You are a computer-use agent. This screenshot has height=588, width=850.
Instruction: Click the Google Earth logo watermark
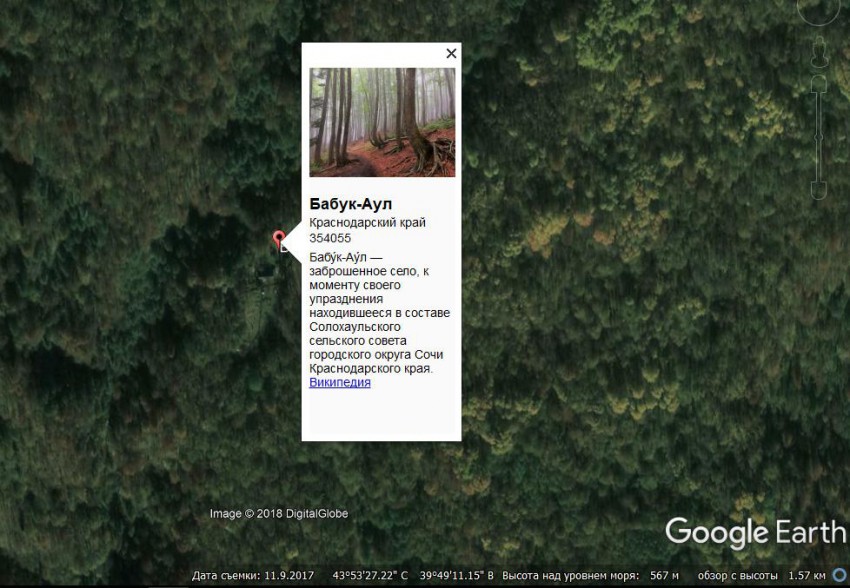pos(755,533)
